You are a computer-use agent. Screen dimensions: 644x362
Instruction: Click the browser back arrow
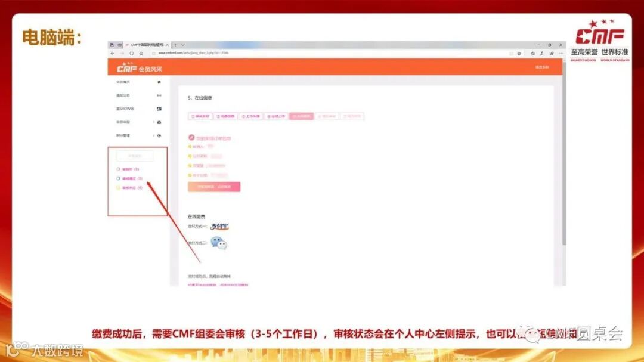tap(113, 54)
